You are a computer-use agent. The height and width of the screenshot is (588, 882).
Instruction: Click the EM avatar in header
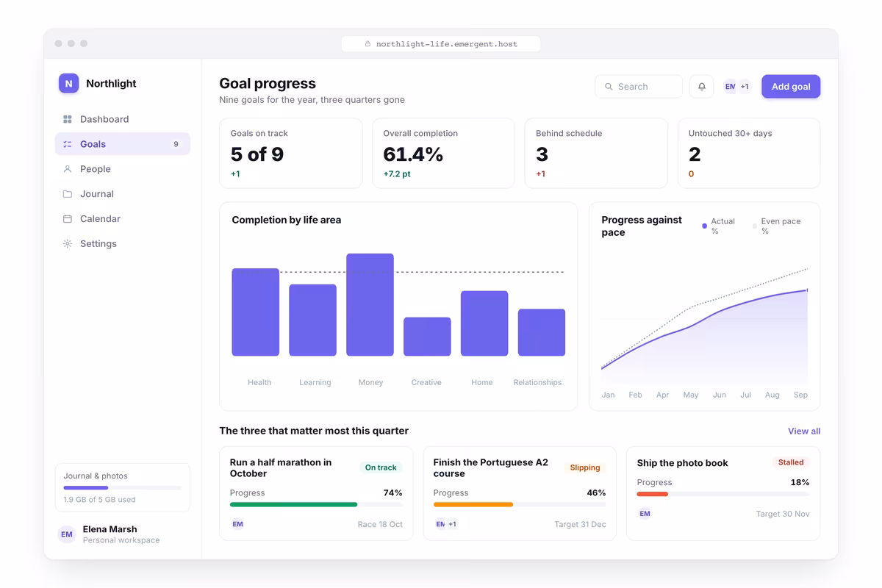[730, 87]
